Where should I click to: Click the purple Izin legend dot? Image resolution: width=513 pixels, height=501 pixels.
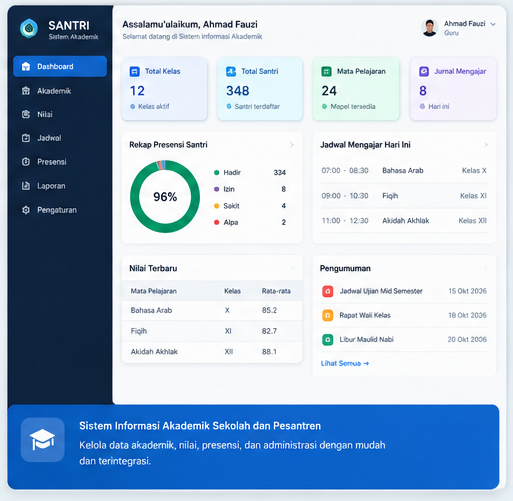(x=217, y=189)
